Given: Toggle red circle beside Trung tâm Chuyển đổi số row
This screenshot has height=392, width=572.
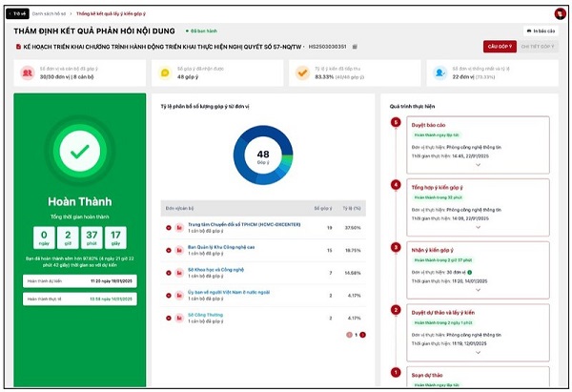Looking at the screenshot, I should click(169, 228).
